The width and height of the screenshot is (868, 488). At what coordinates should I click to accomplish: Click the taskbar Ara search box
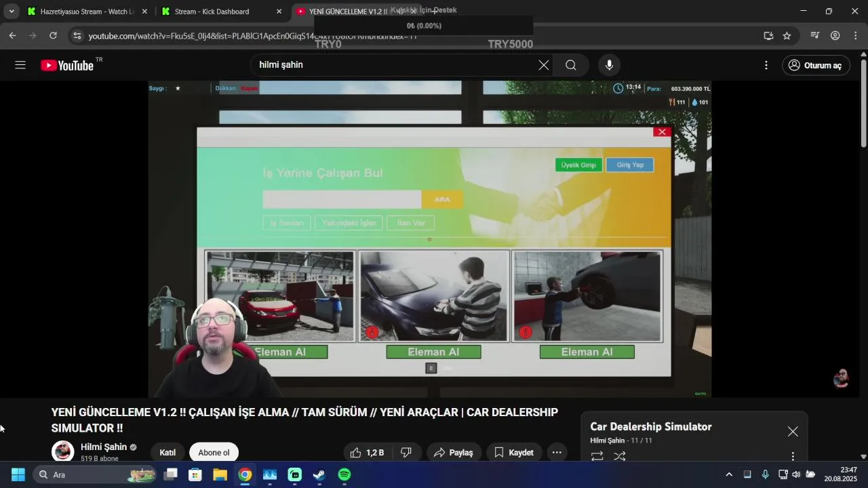tap(95, 474)
